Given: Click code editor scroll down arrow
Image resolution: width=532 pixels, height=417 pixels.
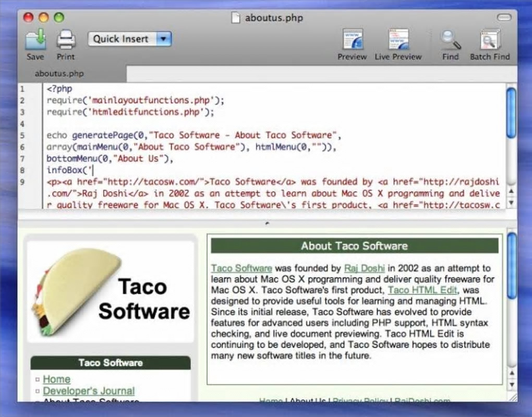Looking at the screenshot, I should pyautogui.click(x=511, y=203).
